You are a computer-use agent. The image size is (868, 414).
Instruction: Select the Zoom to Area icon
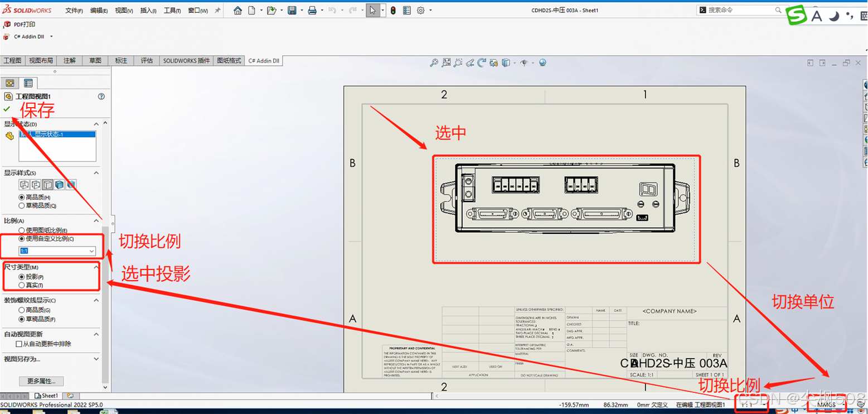click(446, 63)
